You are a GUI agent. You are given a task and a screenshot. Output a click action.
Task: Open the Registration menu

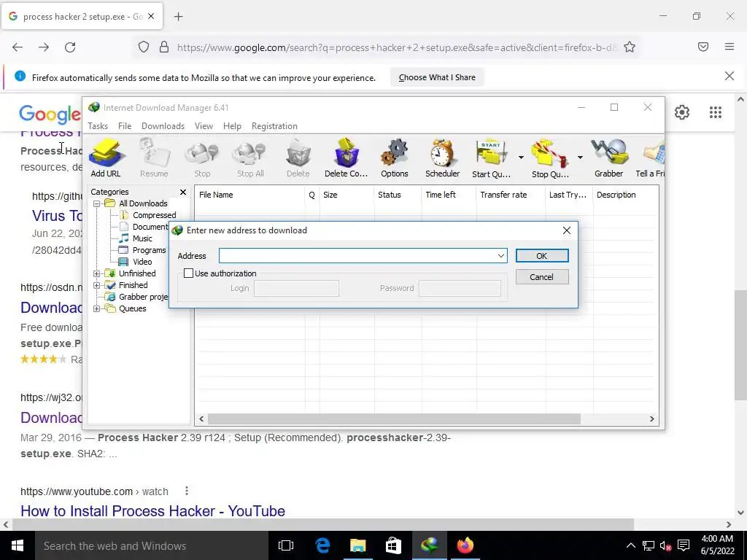click(274, 126)
